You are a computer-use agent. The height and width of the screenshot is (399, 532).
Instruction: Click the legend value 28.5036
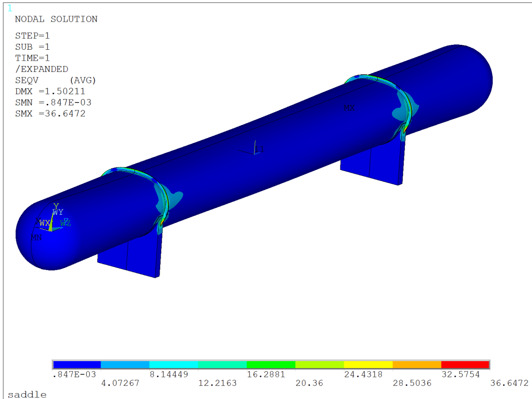[x=412, y=383]
